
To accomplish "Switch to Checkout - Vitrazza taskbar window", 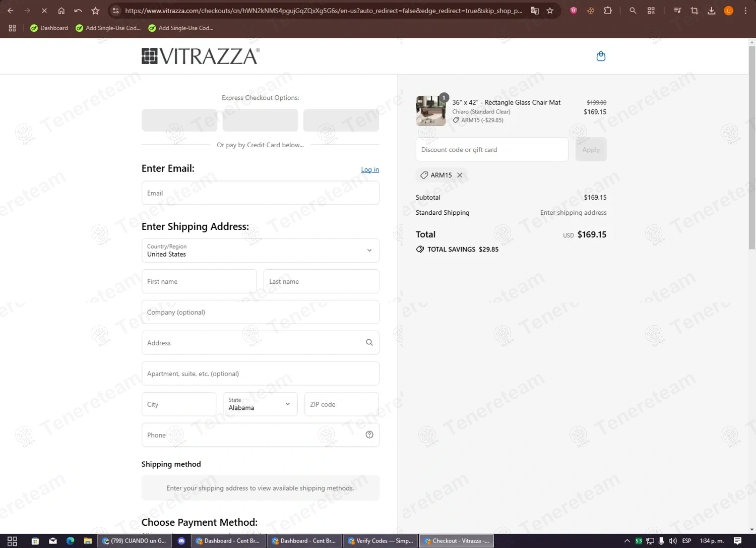I will pos(457,541).
